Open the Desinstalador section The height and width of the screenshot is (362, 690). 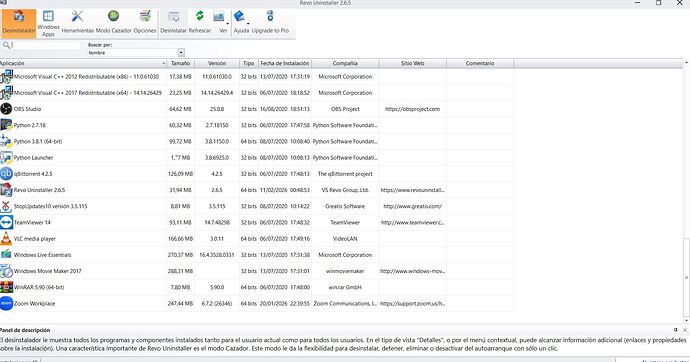[19, 23]
